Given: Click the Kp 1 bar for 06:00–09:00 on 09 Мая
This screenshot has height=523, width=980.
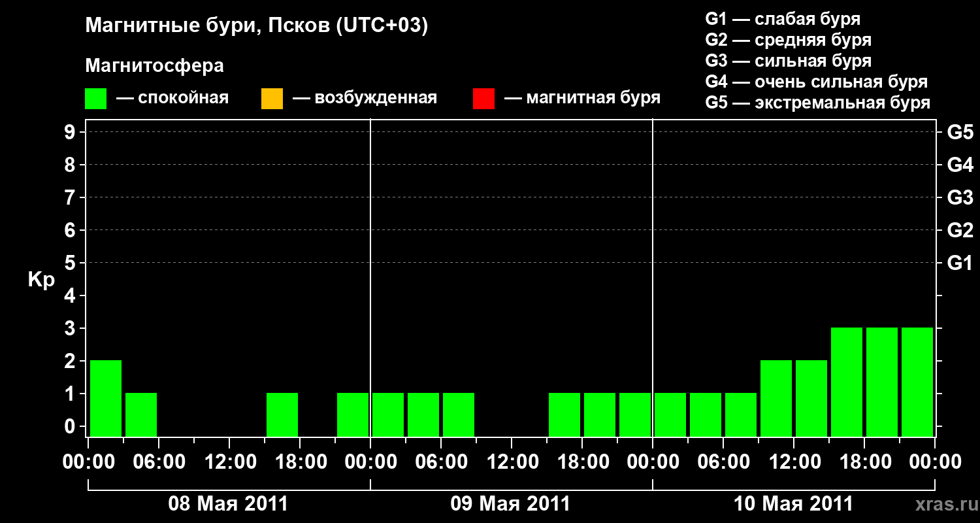Looking at the screenshot, I should (x=459, y=414).
